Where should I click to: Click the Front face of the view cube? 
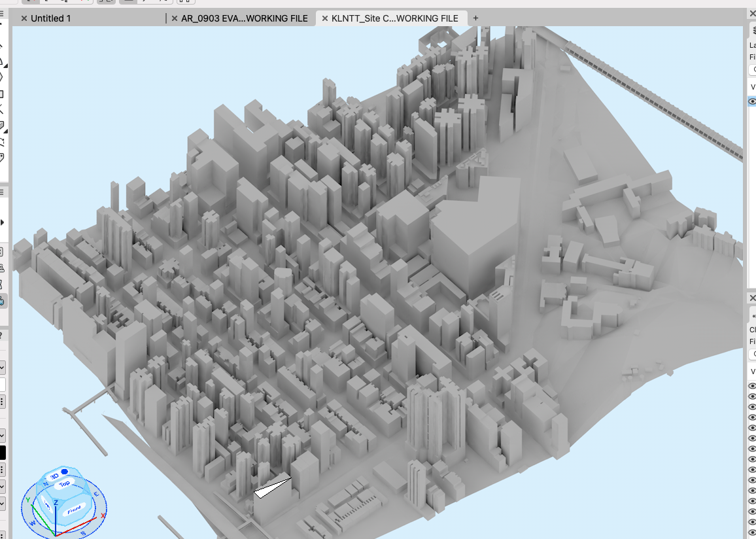pyautogui.click(x=73, y=509)
